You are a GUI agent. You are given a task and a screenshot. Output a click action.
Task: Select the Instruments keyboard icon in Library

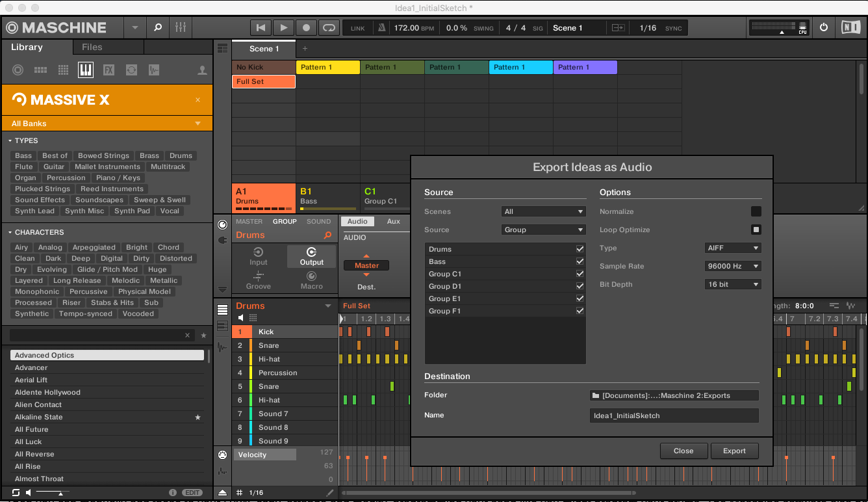point(86,70)
